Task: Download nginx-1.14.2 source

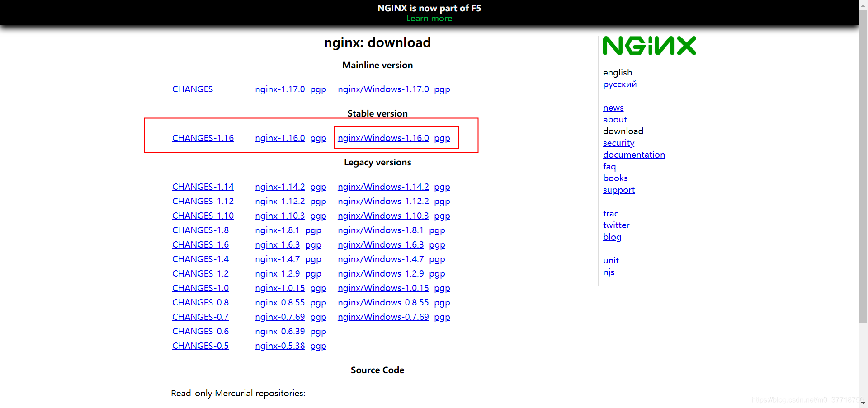Action: point(280,187)
